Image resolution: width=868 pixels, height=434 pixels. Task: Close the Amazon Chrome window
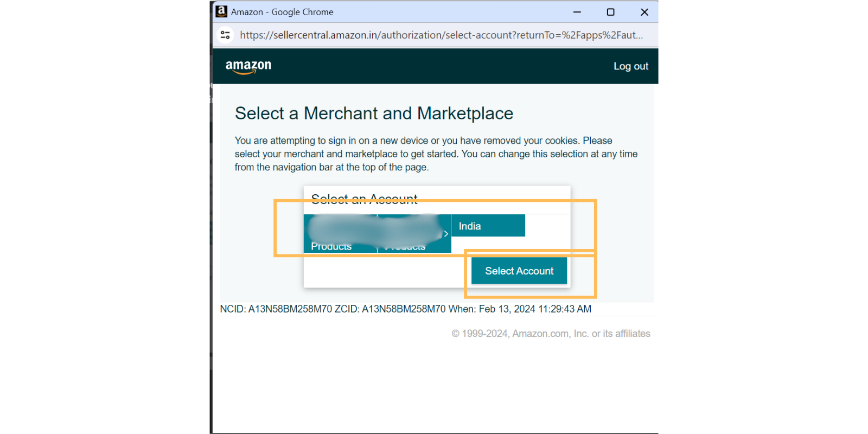click(x=644, y=12)
